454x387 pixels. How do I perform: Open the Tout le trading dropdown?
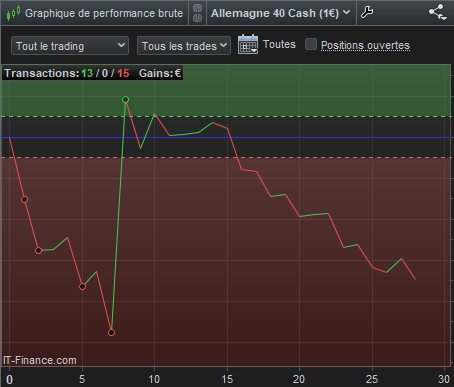[70, 46]
